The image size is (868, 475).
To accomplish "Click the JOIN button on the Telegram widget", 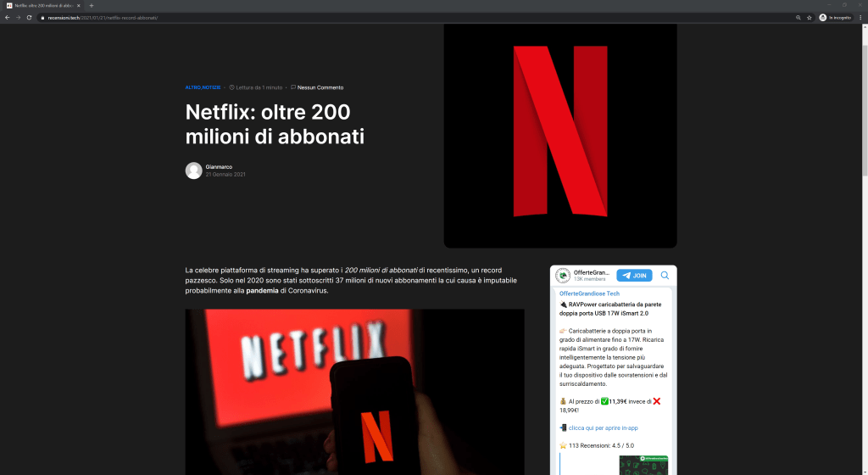I will (x=634, y=275).
